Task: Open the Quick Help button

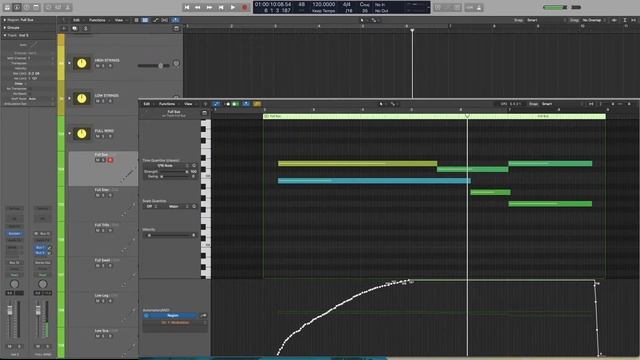Action: [27, 7]
